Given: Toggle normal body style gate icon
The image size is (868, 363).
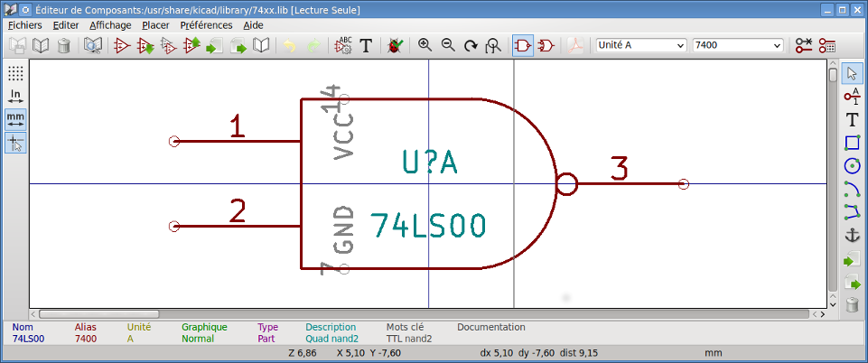Looking at the screenshot, I should click(523, 45).
